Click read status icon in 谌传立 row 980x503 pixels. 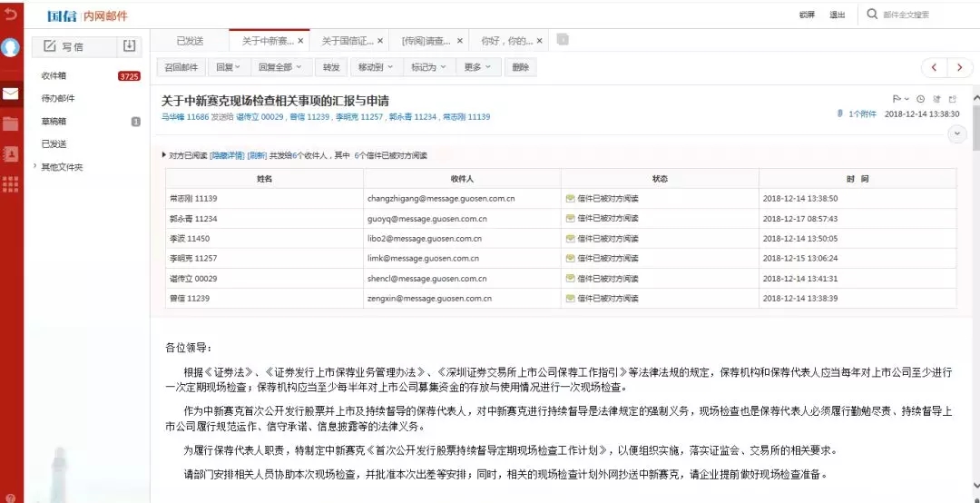(570, 279)
